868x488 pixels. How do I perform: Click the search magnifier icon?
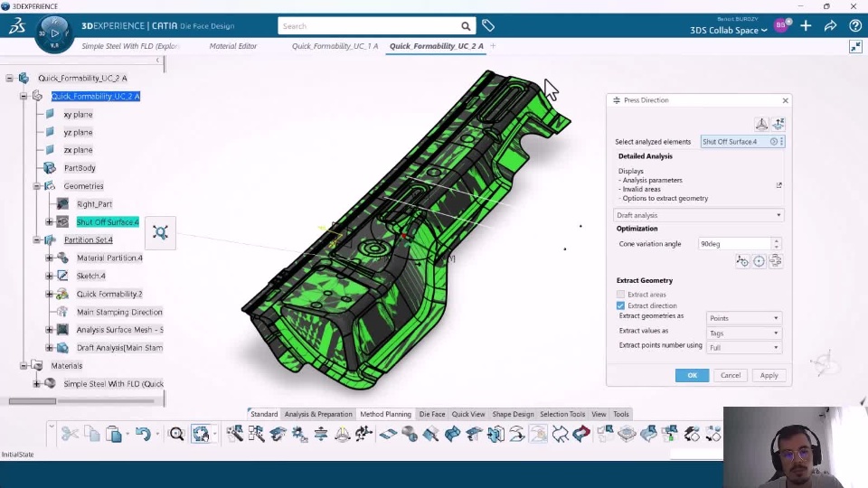466,26
